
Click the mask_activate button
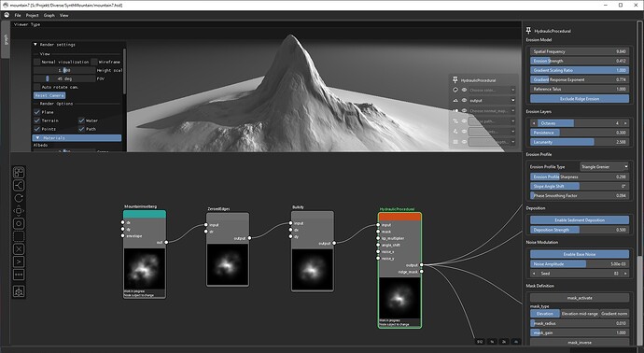(580, 298)
